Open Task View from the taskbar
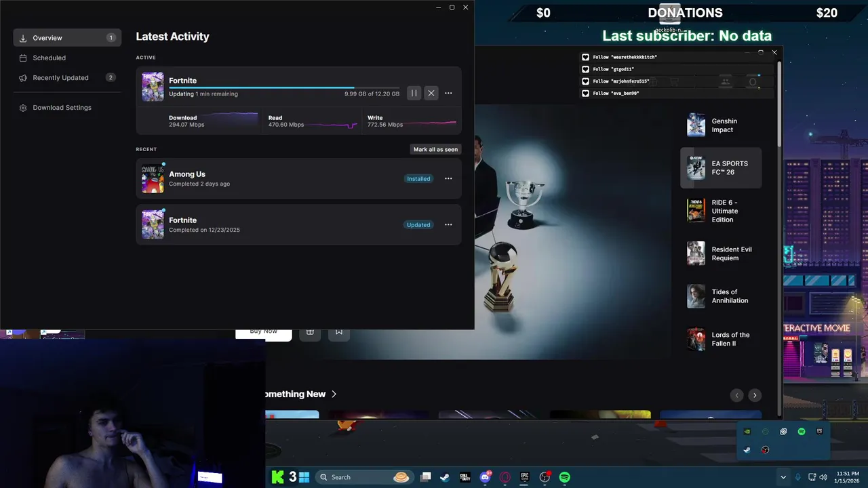Viewport: 868px width, 488px height. pos(425,477)
